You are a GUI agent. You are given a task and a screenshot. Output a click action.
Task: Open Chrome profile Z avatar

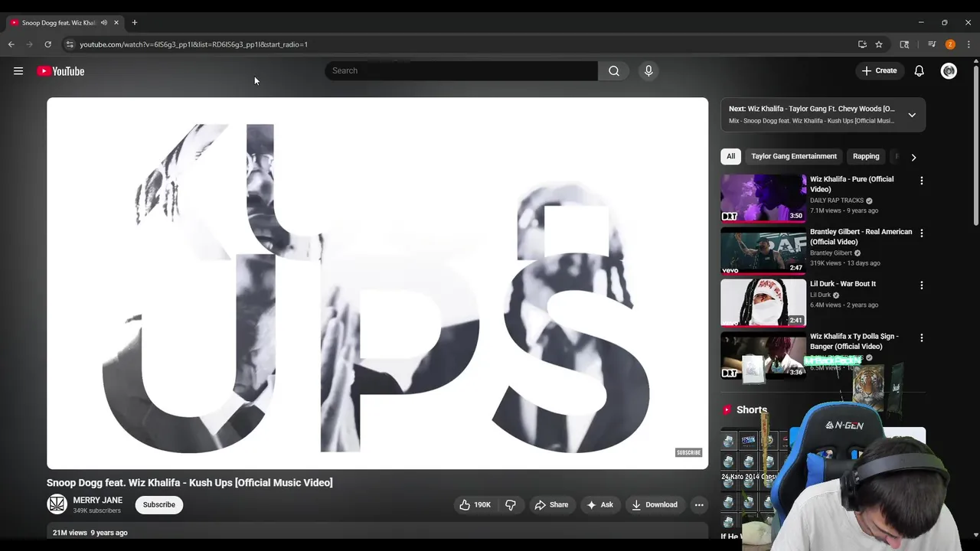tap(950, 44)
